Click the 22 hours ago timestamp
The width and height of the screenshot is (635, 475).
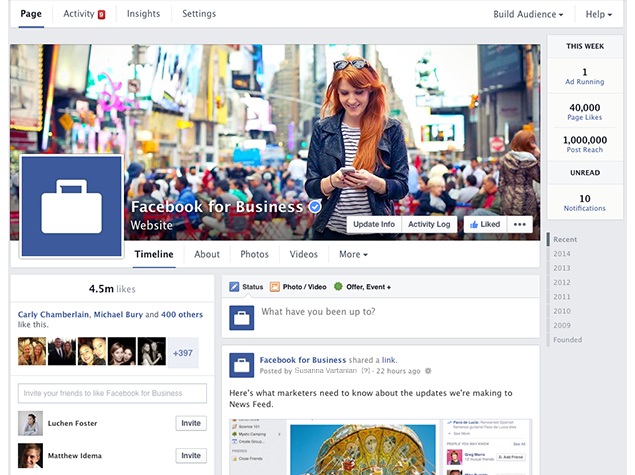pos(398,371)
